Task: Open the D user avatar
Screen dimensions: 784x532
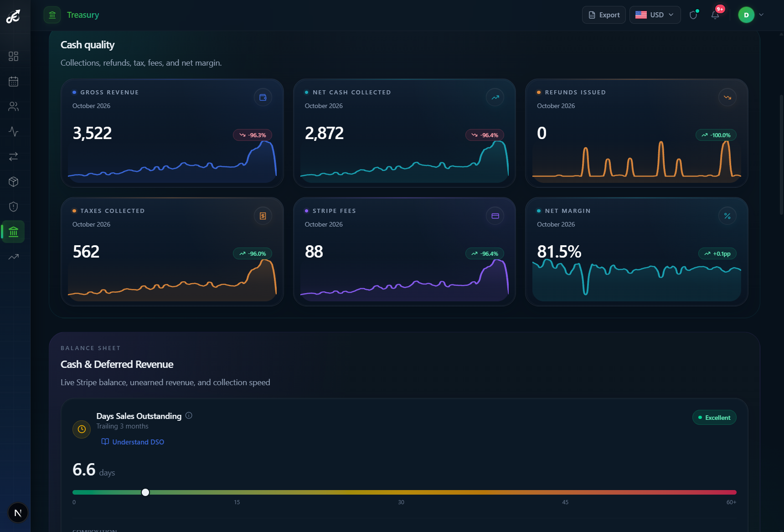Action: click(x=746, y=15)
